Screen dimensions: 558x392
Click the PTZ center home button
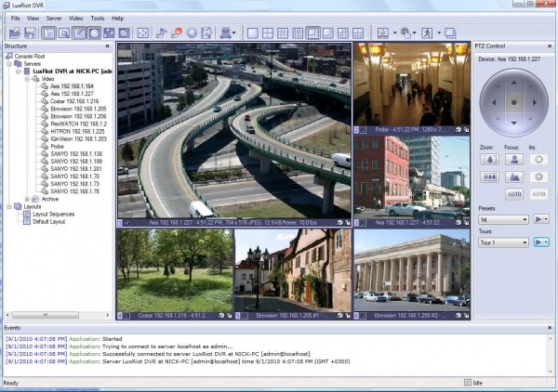pyautogui.click(x=513, y=100)
